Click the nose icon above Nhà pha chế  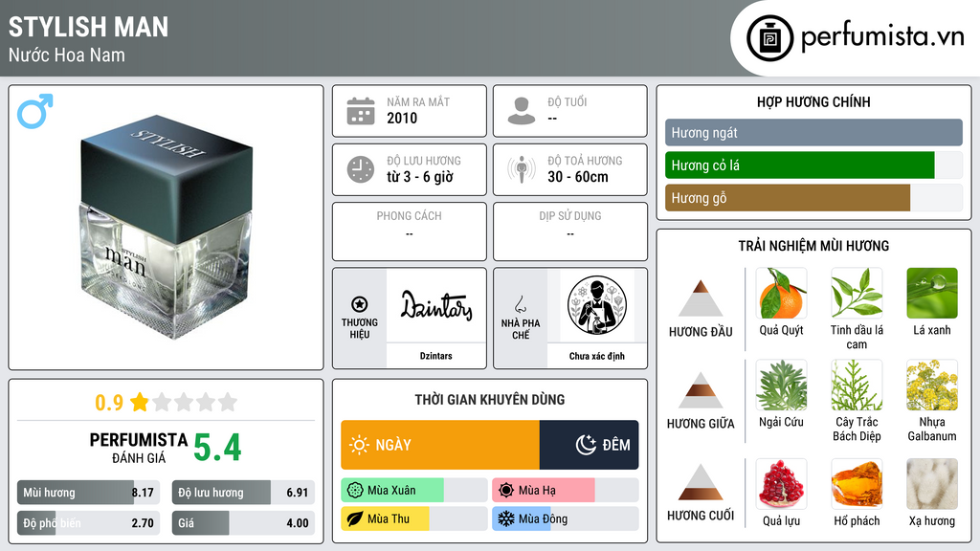click(520, 304)
